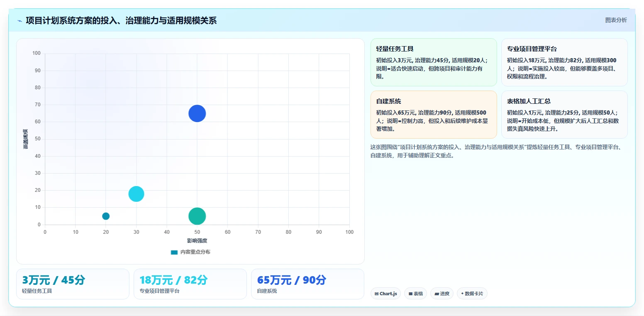Click the 专业项目管理平台 label under 18万元
Viewport: 644px width, 316px height.
pyautogui.click(x=159, y=291)
